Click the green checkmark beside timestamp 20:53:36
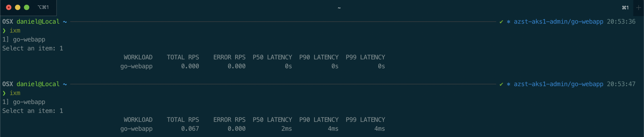 [501, 22]
